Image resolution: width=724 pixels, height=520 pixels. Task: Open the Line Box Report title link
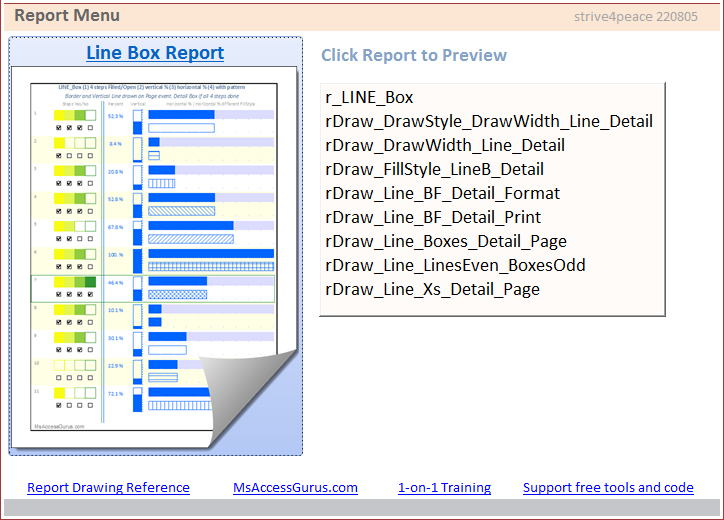coord(155,53)
